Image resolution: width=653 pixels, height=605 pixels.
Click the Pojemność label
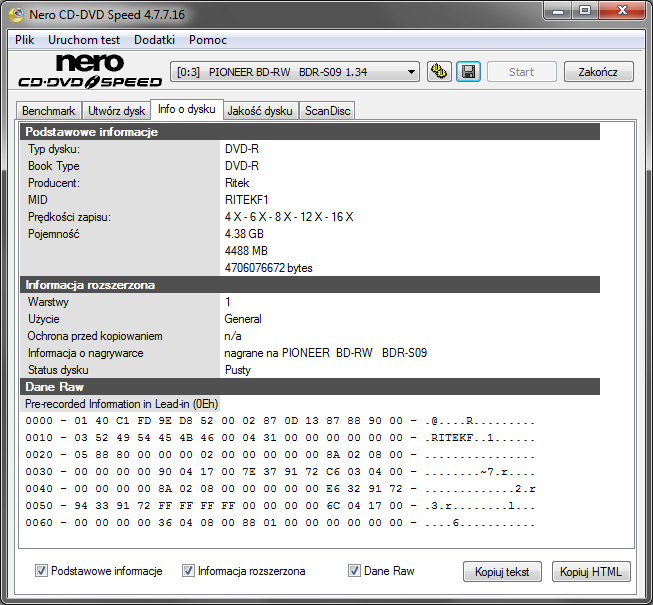(54, 234)
